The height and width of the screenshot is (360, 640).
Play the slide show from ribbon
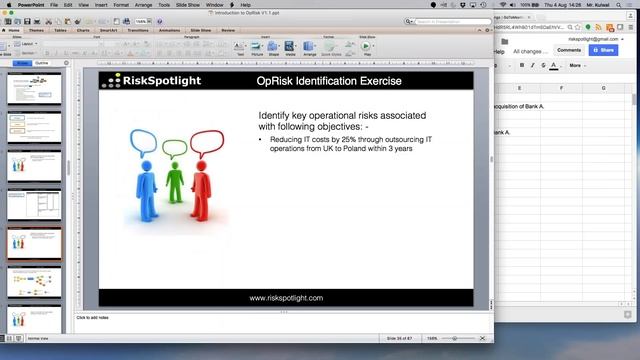point(366,47)
